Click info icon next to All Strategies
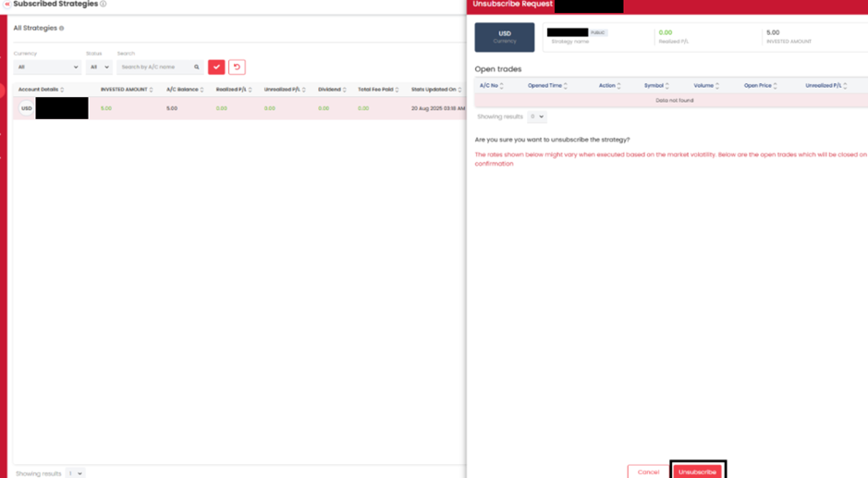The width and height of the screenshot is (868, 478). click(62, 29)
